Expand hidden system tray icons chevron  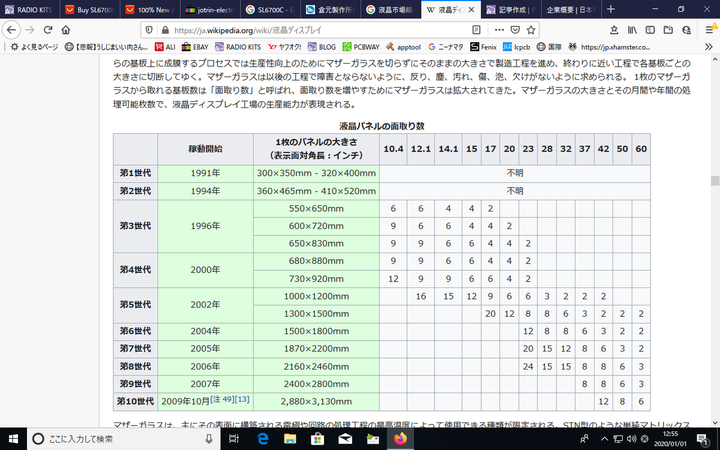604,439
